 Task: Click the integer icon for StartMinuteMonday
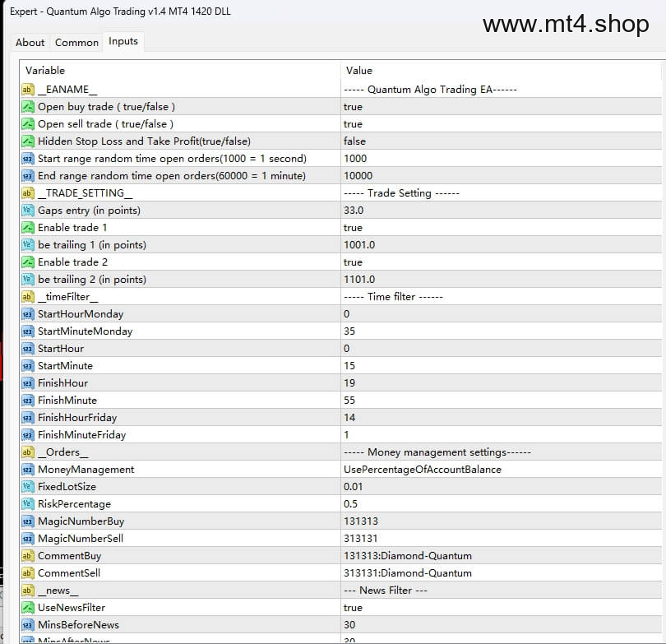[28, 331]
